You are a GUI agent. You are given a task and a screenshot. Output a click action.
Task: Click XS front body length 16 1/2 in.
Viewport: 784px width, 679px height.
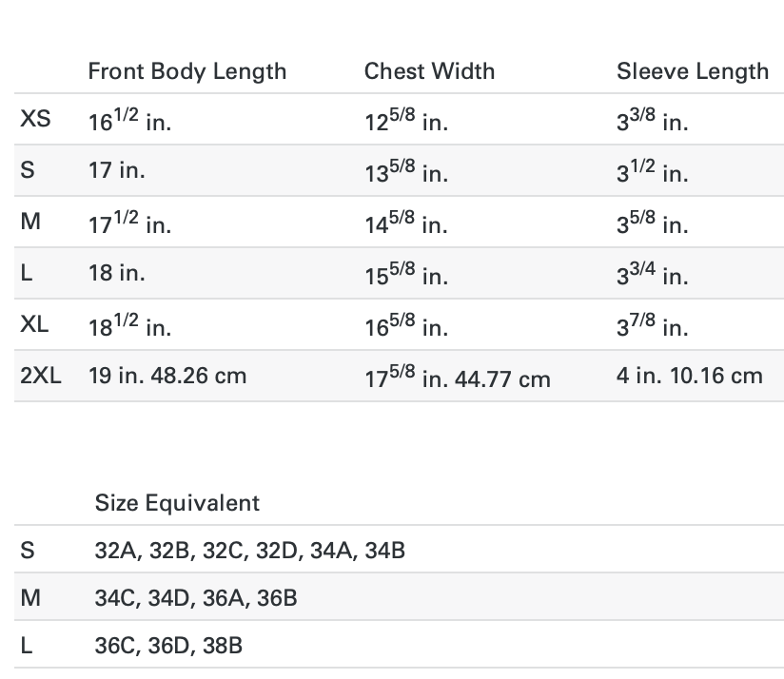[x=129, y=122]
